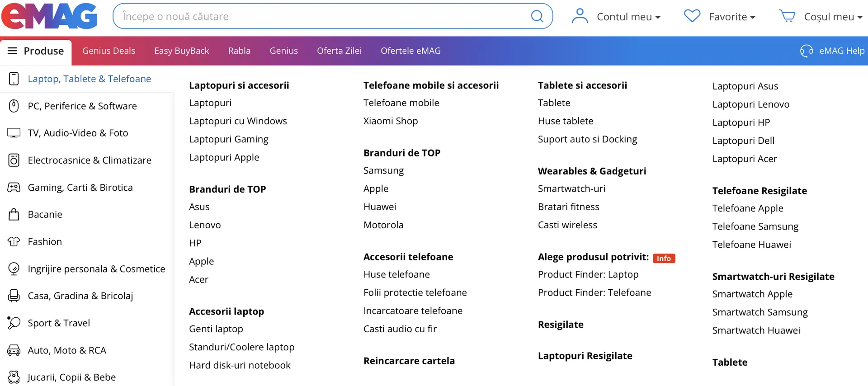Click the phone icon for Laptop, Tablete & Telefoane
This screenshot has width=868, height=386.
point(14,79)
